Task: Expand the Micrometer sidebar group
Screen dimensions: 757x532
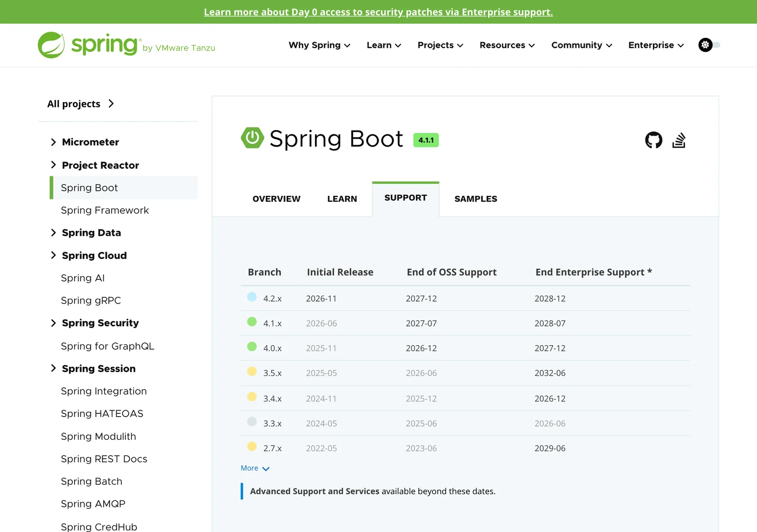Action: tap(53, 142)
